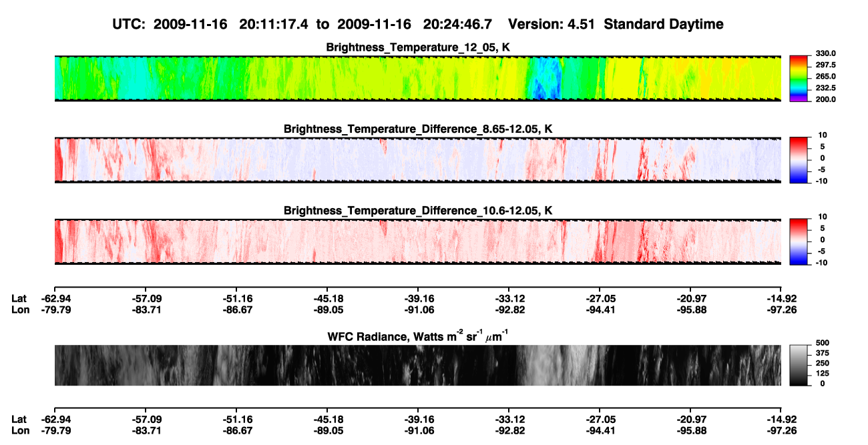This screenshot has height=445, width=868.
Task: Click the 330.0 colorbar label
Action: click(x=825, y=53)
